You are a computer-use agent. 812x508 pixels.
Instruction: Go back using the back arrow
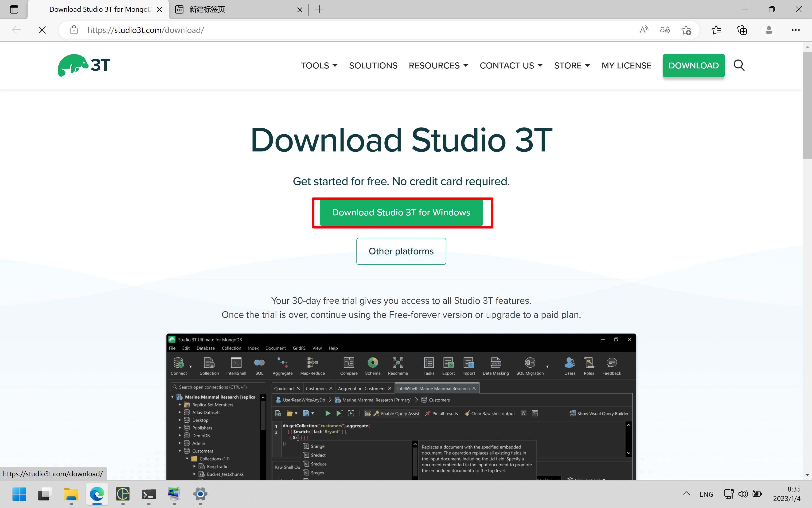(x=16, y=30)
